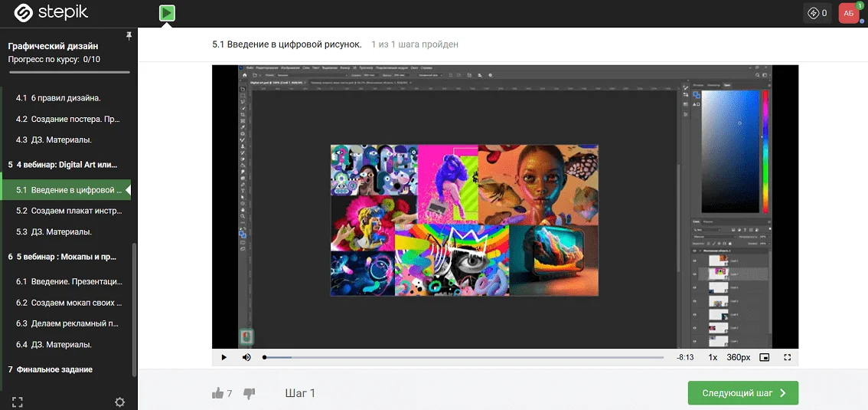Open lesson 6.4 ДЗ. Материалы

[x=54, y=345]
